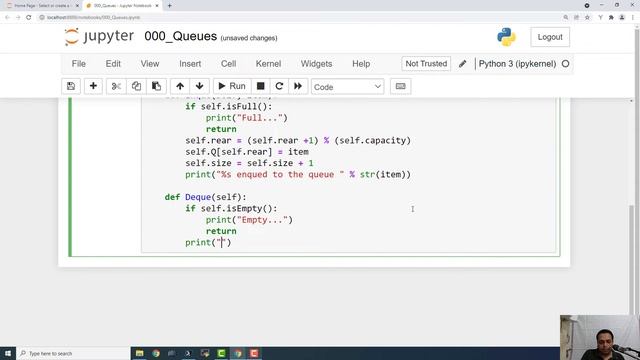
Task: Paste cells below icon
Action: [156, 86]
